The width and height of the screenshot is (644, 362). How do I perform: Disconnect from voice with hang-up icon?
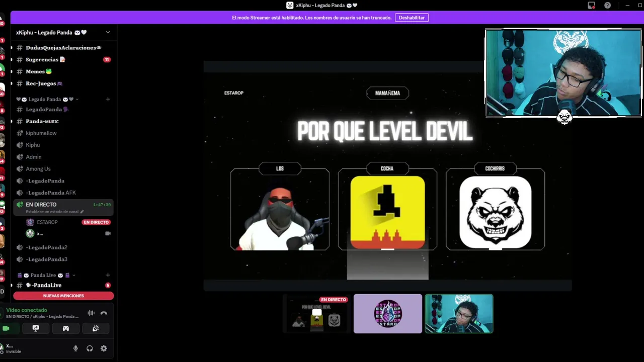104,313
